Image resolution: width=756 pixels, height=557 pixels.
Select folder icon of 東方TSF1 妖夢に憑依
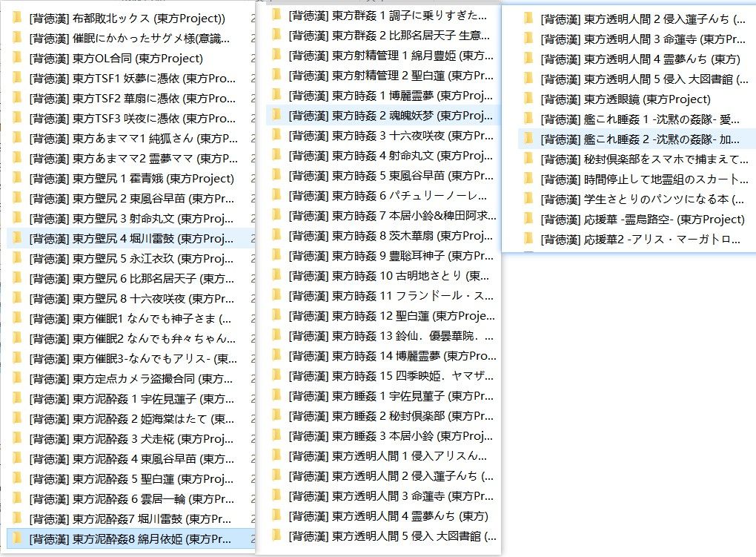click(17, 78)
